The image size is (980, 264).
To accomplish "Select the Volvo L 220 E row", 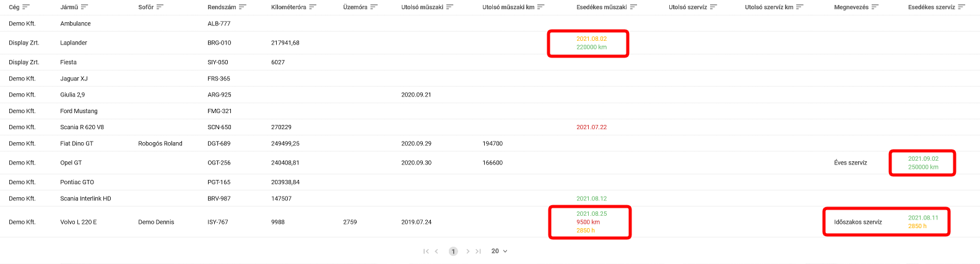I will click(79, 222).
